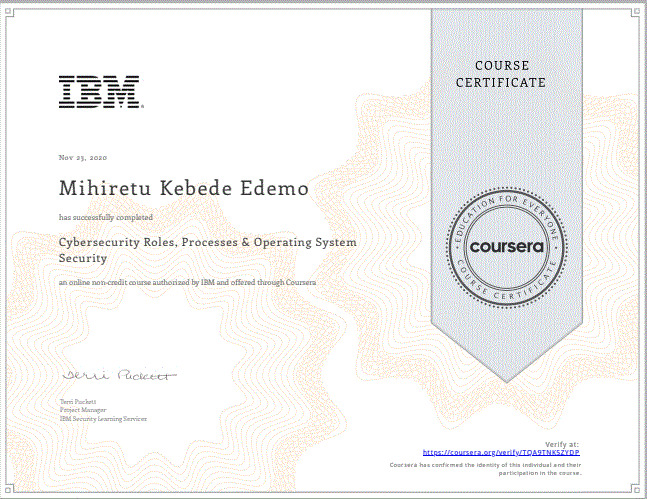This screenshot has height=499, width=647.
Task: Click the Coursera identity confirmation note
Action: pos(486,469)
